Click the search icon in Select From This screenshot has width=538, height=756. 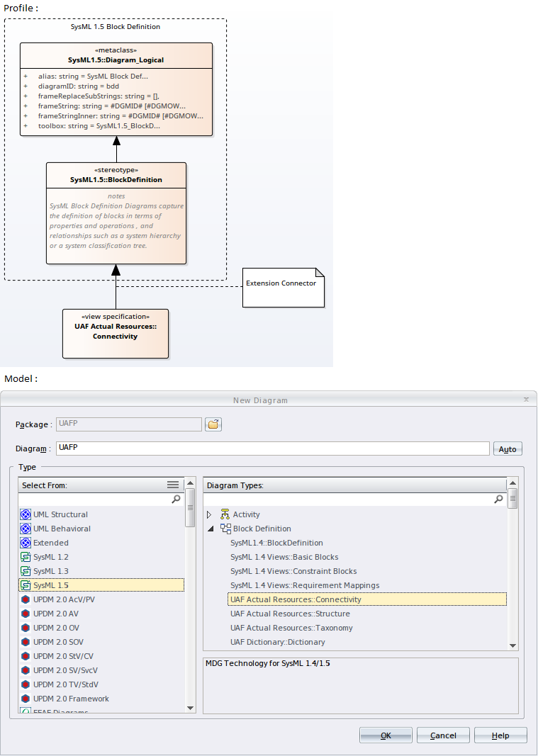click(176, 500)
